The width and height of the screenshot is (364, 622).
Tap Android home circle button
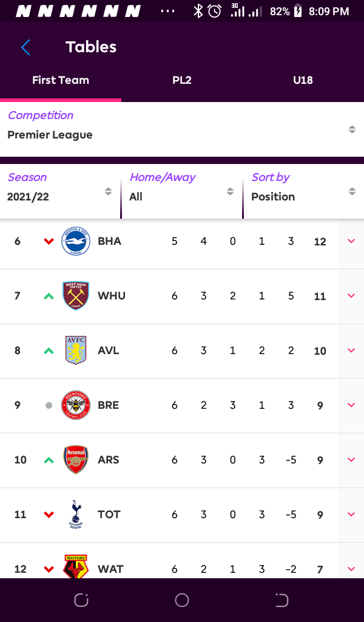click(x=182, y=600)
